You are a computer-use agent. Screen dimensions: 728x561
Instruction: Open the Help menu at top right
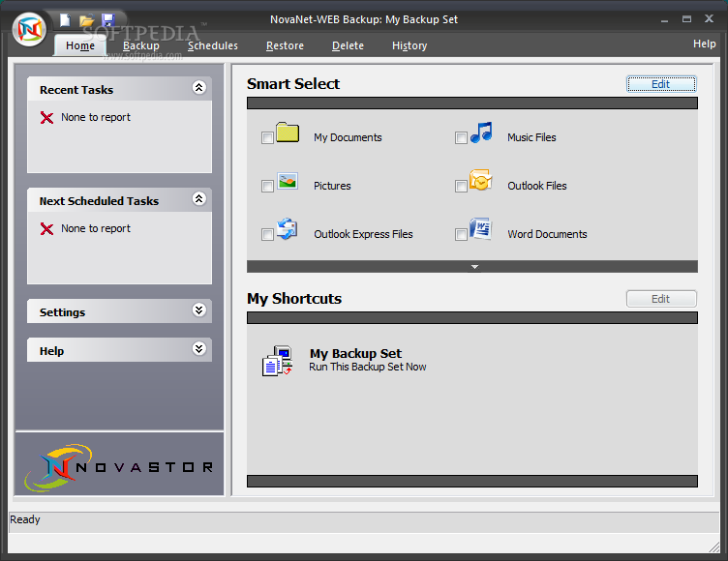pos(705,44)
